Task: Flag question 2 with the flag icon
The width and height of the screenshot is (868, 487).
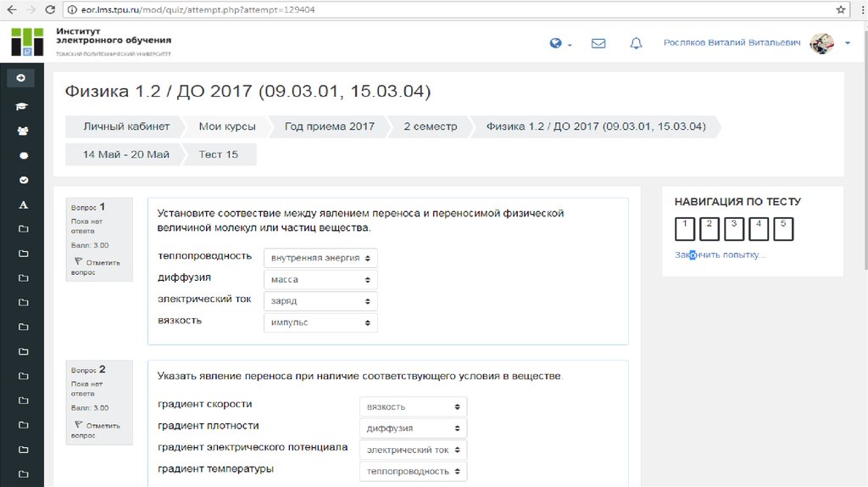Action: (x=78, y=424)
